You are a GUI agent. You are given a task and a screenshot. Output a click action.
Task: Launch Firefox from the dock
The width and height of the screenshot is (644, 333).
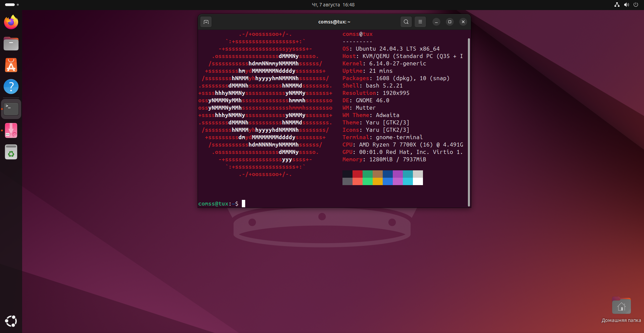11,22
